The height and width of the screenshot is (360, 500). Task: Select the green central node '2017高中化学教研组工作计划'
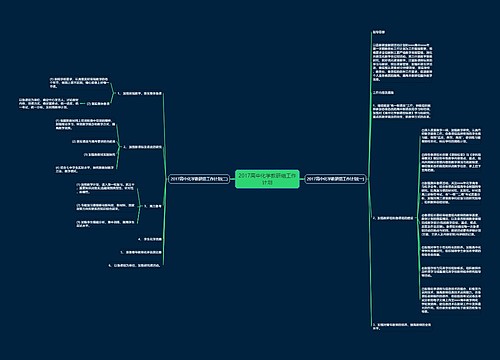(267, 179)
